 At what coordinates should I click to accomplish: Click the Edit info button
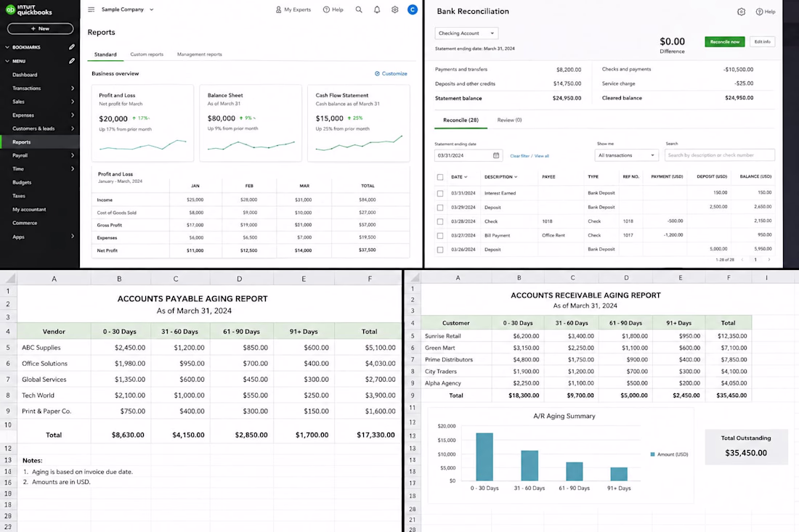[762, 42]
